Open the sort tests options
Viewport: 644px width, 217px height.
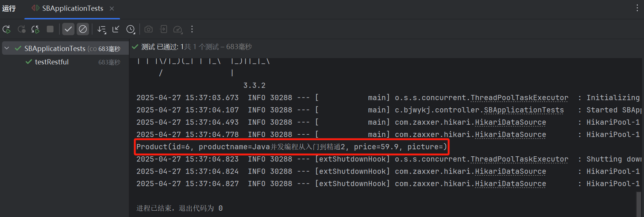101,29
